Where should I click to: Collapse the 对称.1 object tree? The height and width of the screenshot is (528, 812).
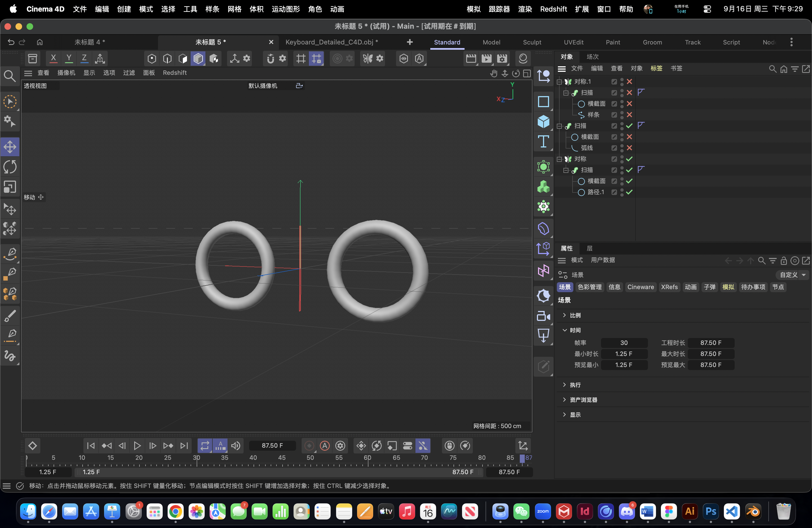pos(559,81)
